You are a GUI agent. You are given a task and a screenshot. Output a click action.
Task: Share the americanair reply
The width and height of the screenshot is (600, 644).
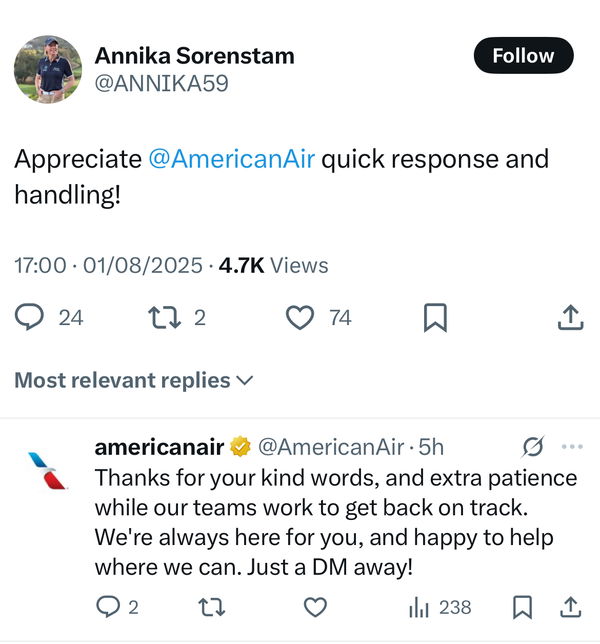[x=571, y=607]
